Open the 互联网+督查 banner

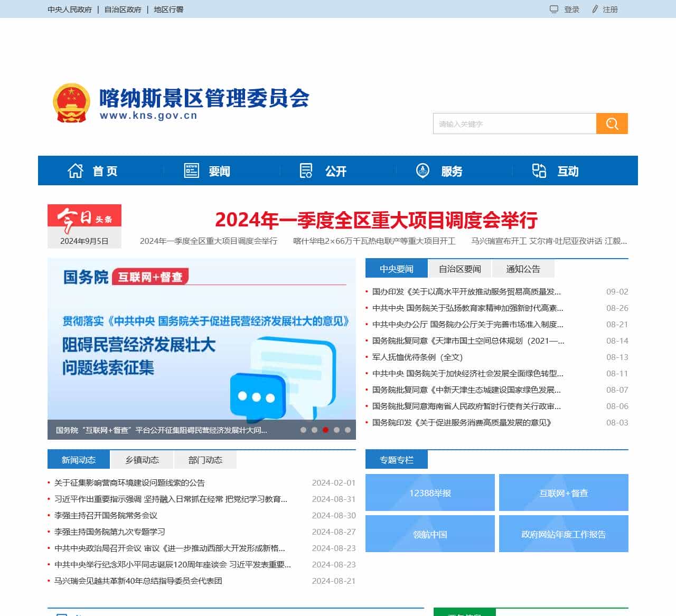pyautogui.click(x=564, y=492)
